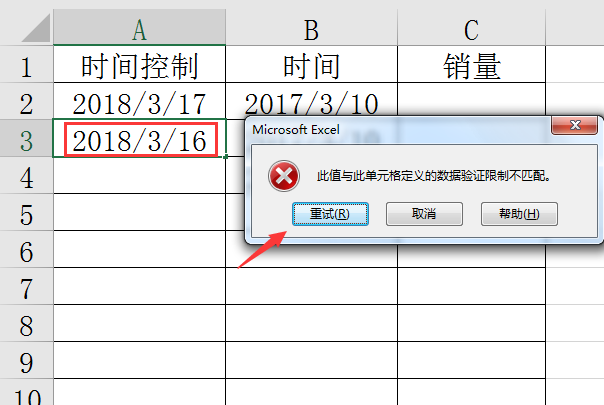Viewport: 604px width, 405px height.
Task: Click empty cell A4
Action: click(x=139, y=175)
